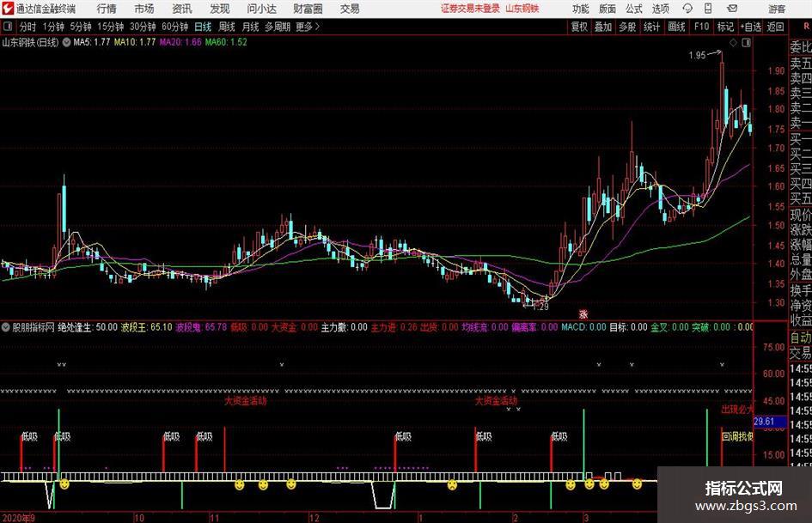This screenshot has height=523, width=812.
Task: Click the 委比 label in right panel
Action: point(801,47)
